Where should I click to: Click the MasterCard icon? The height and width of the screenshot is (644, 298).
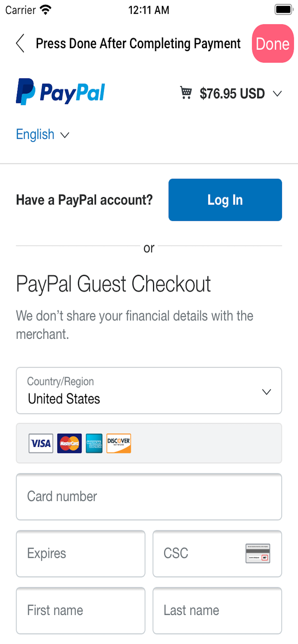69,443
